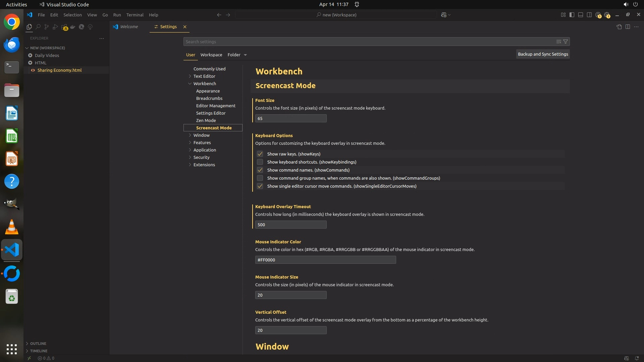Open the Folder scope dropdown

coord(245,55)
